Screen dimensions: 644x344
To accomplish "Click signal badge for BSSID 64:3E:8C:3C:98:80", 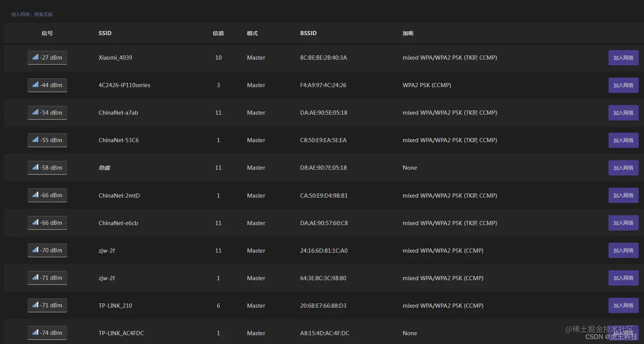I will [47, 278].
